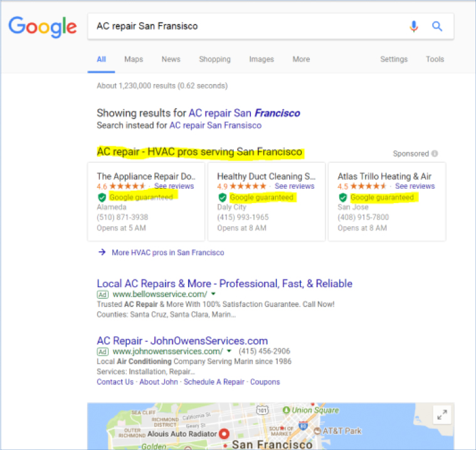Open dropdown arrow next to johnowensservices.com URL
The image size is (476, 450).
tap(229, 351)
